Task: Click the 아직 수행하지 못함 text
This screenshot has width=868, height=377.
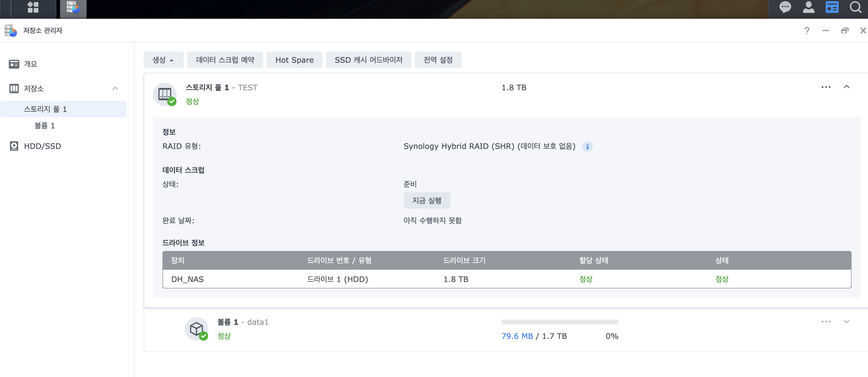Action: point(432,221)
